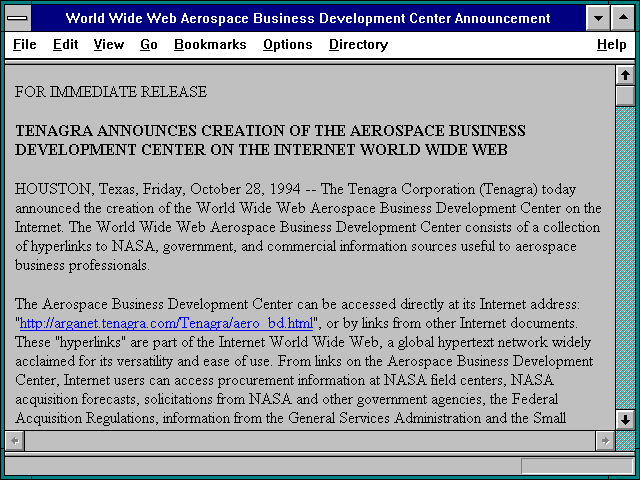640x480 pixels.
Task: Click the text 'Acquisition Regulations'
Action: [x=85, y=418]
